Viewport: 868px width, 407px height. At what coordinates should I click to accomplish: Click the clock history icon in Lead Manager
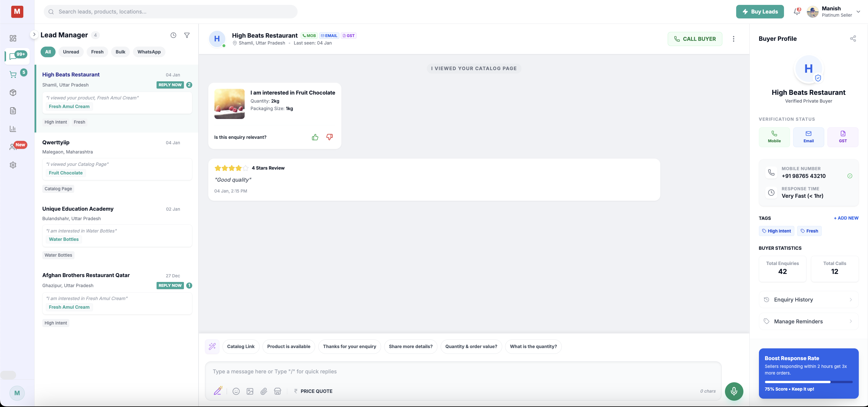[173, 35]
